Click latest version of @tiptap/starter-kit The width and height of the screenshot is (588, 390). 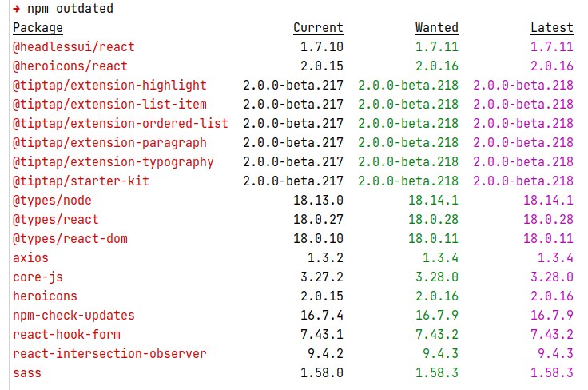tap(523, 181)
